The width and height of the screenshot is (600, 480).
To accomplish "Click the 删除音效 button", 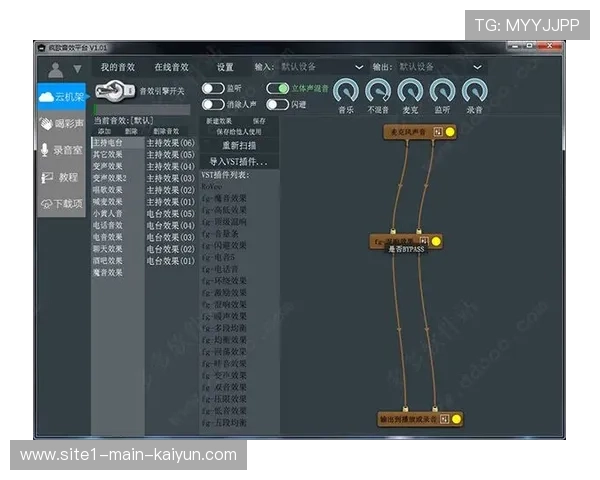I will [x=166, y=131].
